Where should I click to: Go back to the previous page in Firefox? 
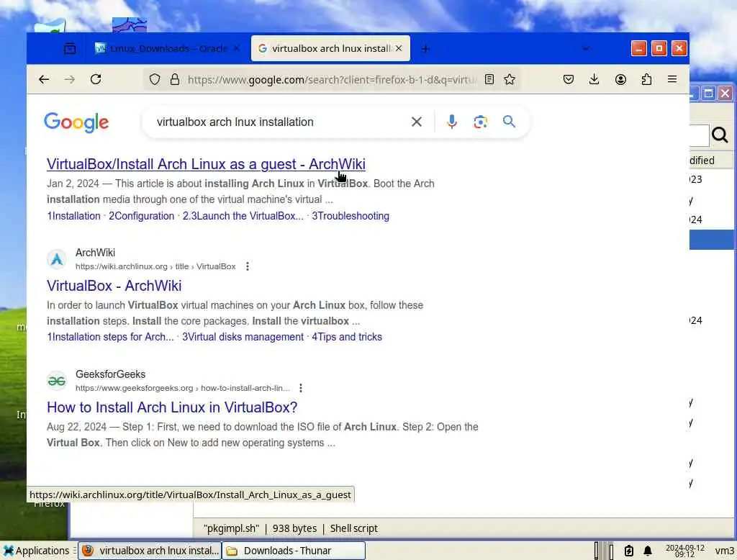point(44,79)
